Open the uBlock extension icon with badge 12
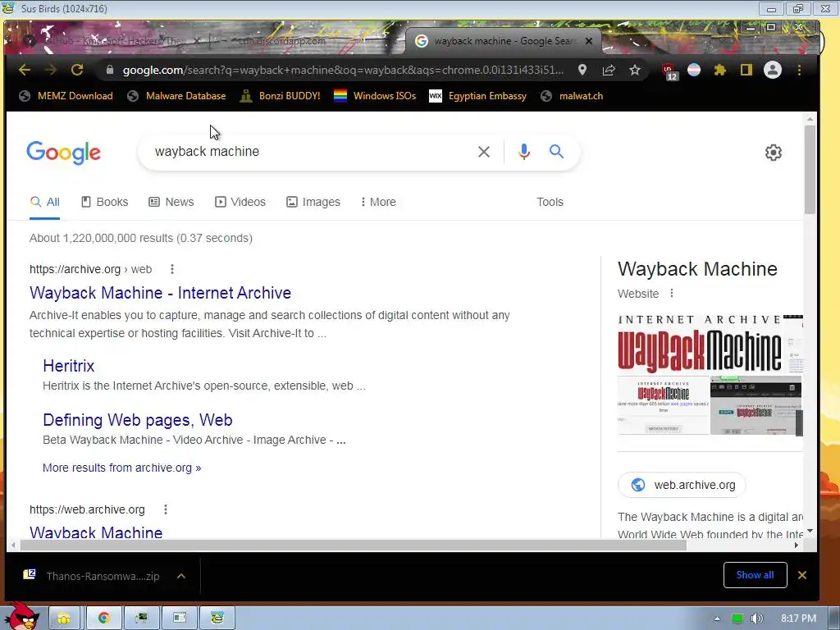This screenshot has height=630, width=840. pyautogui.click(x=669, y=71)
